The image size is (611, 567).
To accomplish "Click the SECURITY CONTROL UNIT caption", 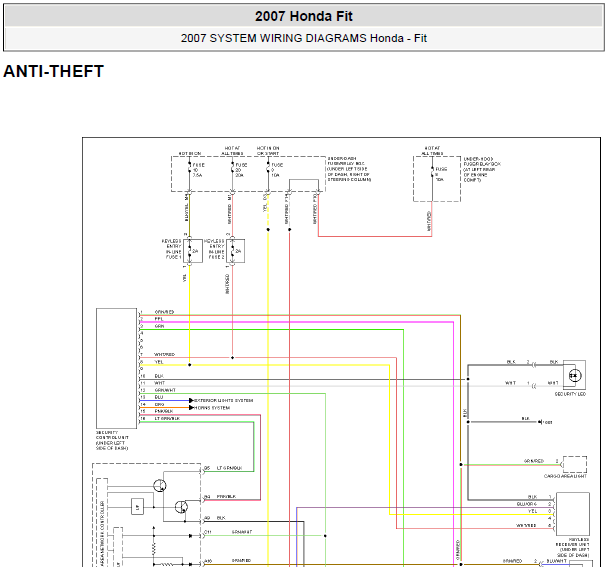I will point(112,440).
